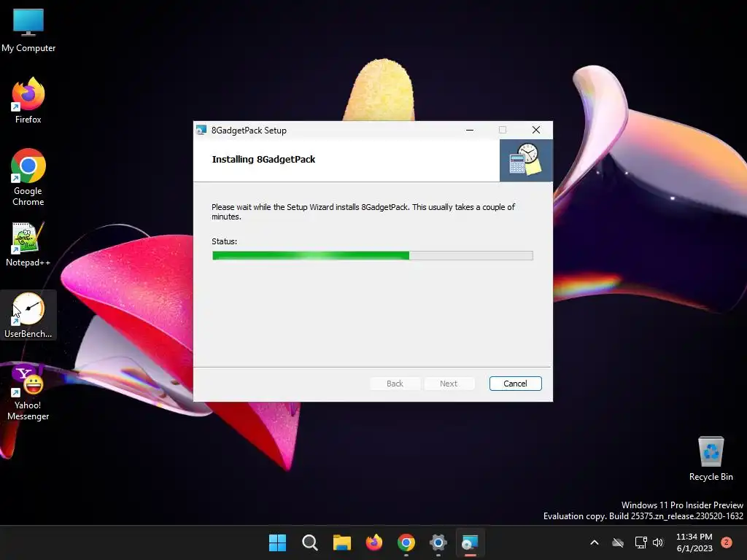Cancel the 8GadgetPack installation

(515, 384)
